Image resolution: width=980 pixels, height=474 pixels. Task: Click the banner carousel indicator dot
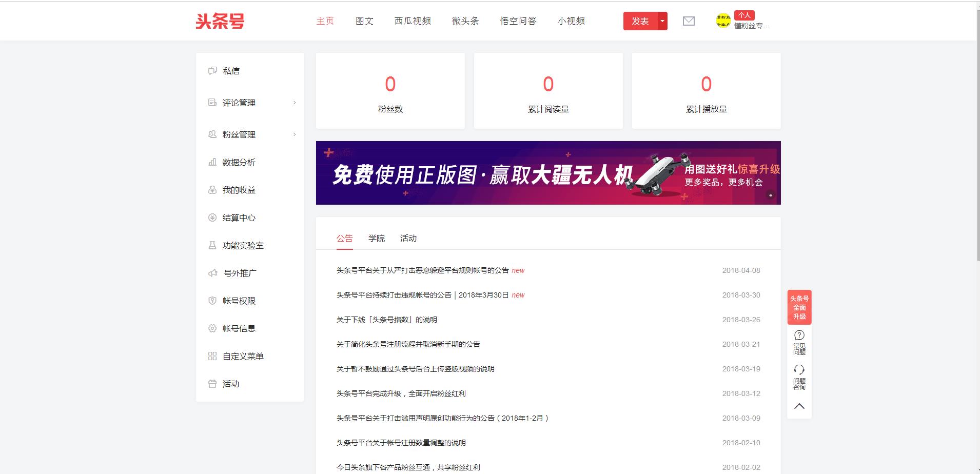(770, 195)
